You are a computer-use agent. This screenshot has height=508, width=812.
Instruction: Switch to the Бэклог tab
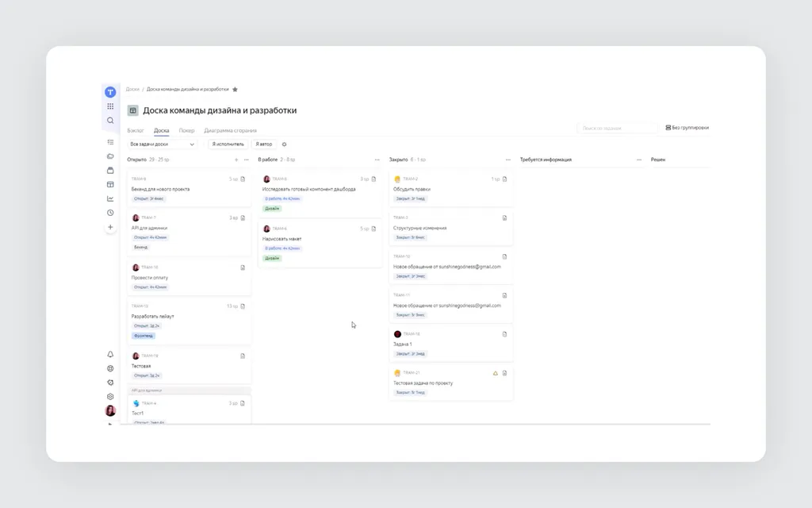coord(136,131)
